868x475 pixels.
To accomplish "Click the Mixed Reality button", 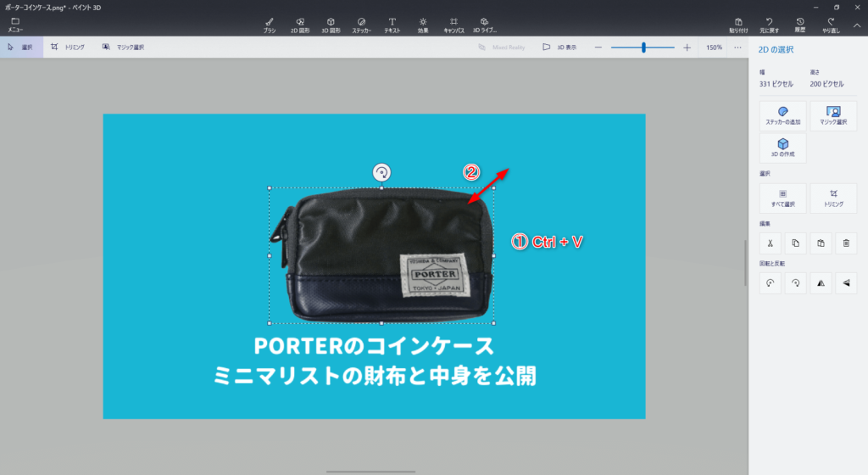I will (x=502, y=47).
